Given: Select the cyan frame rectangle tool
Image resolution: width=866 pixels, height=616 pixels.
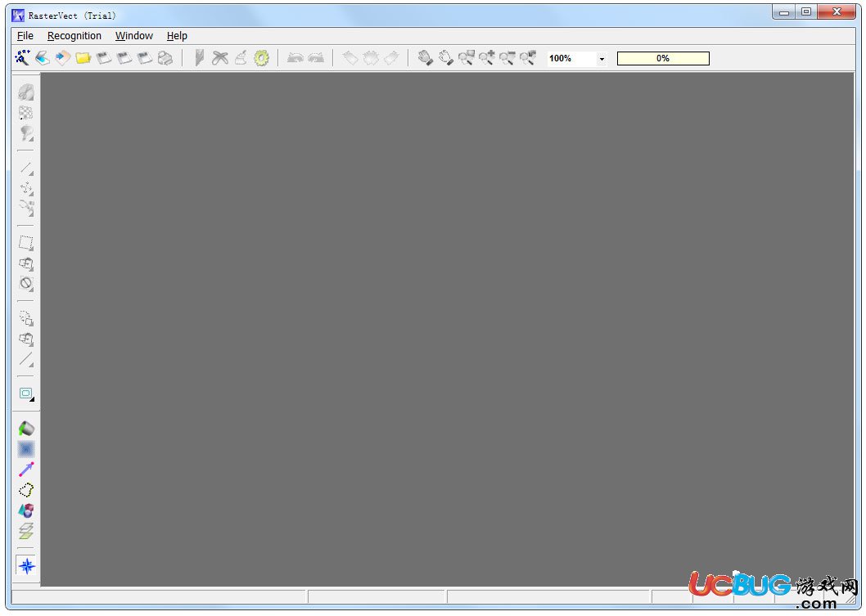Looking at the screenshot, I should (26, 393).
